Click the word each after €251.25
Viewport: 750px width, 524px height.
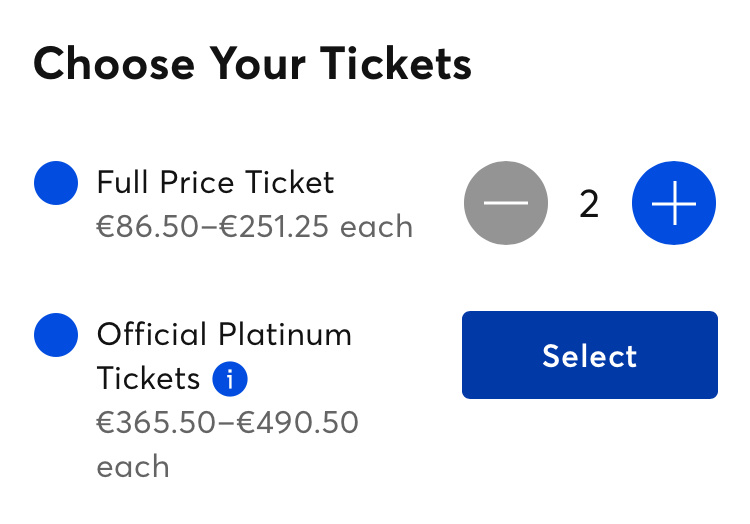(x=376, y=227)
